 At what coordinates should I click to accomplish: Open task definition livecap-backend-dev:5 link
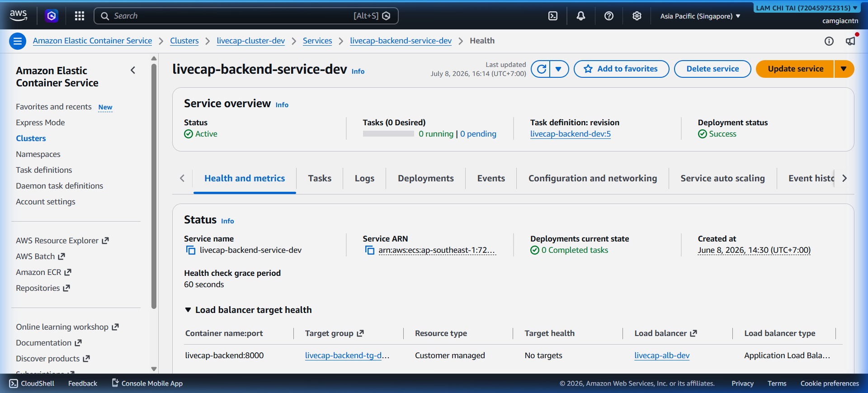pos(570,134)
